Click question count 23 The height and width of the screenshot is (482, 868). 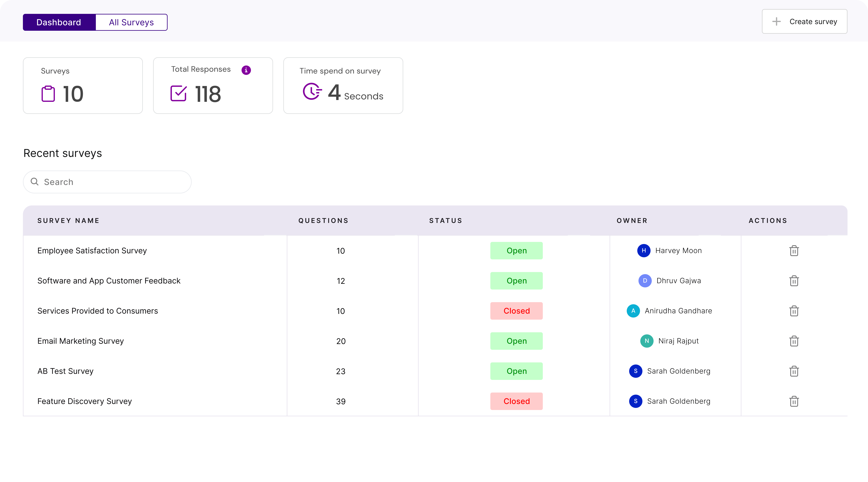(x=341, y=371)
